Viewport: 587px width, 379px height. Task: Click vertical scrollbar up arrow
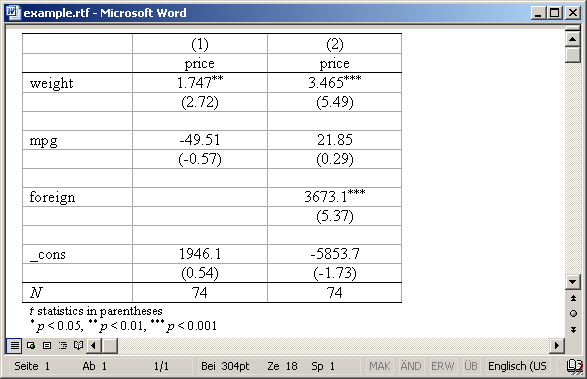573,39
